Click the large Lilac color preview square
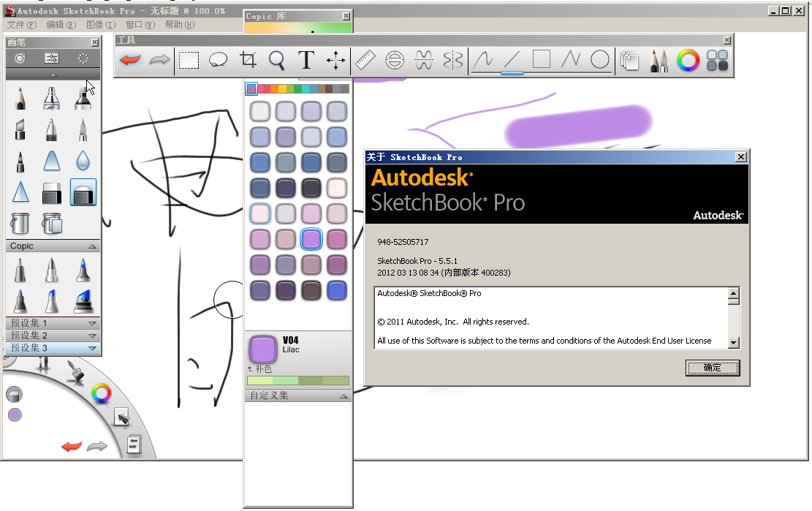 264,349
